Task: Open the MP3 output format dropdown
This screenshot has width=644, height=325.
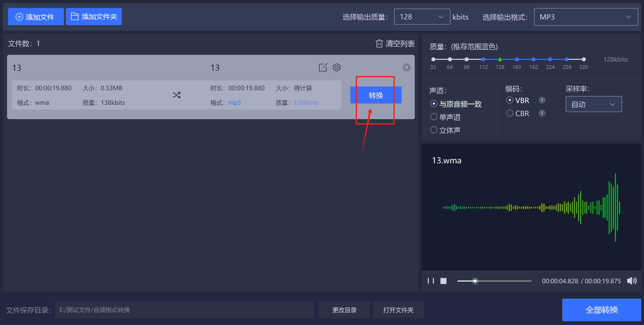Action: [x=586, y=17]
